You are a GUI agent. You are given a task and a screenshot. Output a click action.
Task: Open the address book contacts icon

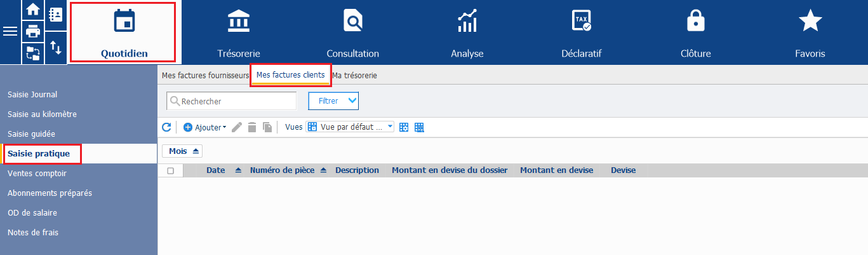pos(56,15)
